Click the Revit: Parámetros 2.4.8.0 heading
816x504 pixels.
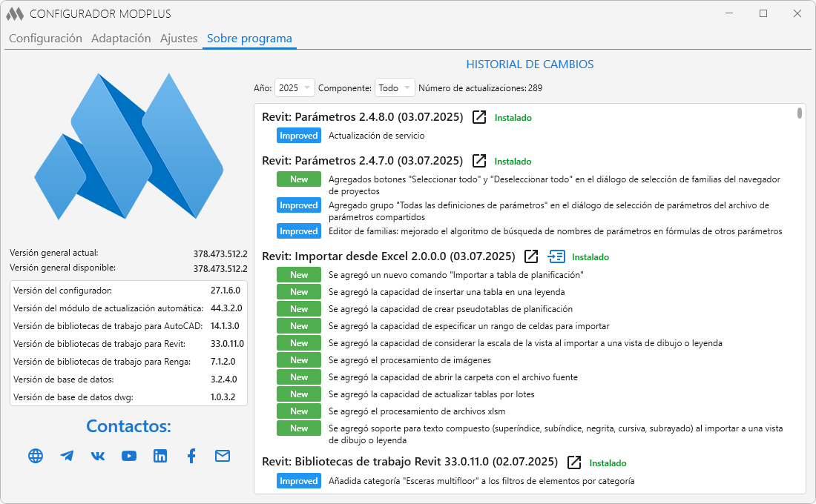point(362,117)
